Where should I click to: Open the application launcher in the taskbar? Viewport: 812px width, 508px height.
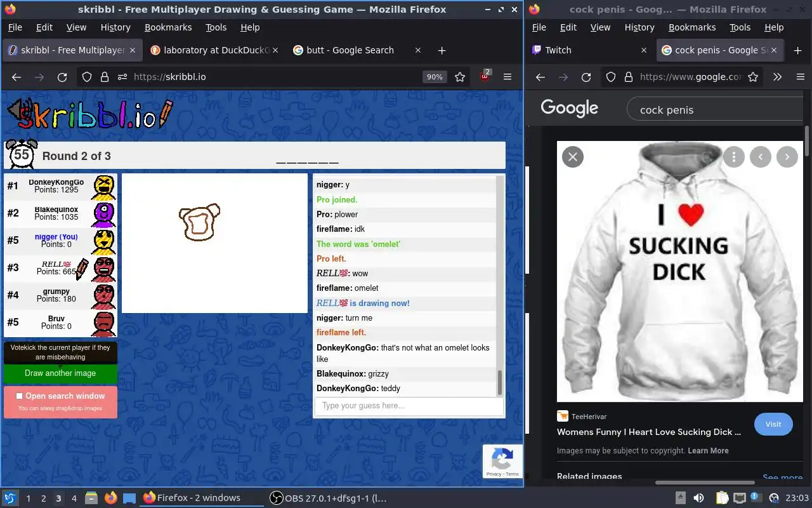(10, 498)
